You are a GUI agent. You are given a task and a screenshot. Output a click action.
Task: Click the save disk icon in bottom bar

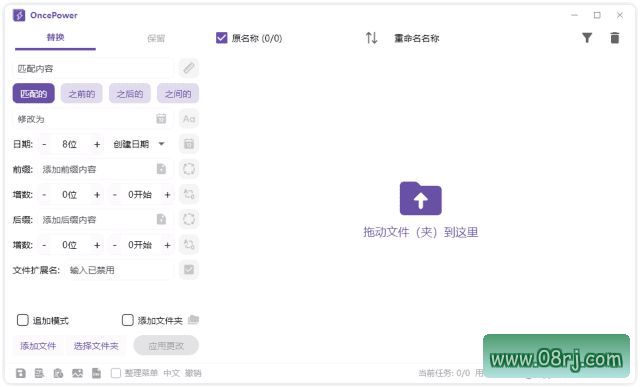point(20,373)
